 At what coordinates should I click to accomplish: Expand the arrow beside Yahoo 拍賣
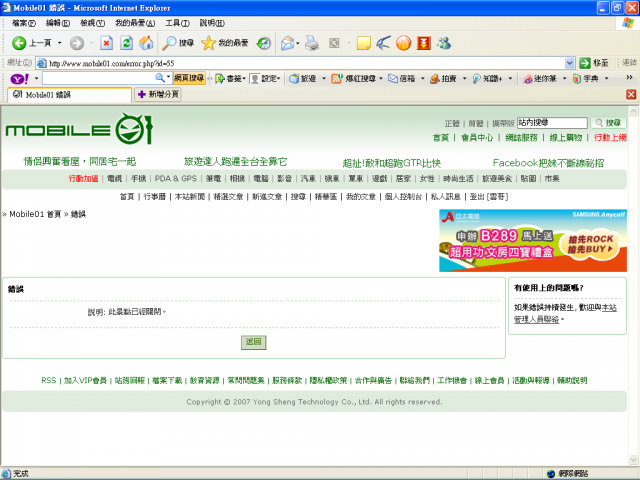tap(464, 78)
